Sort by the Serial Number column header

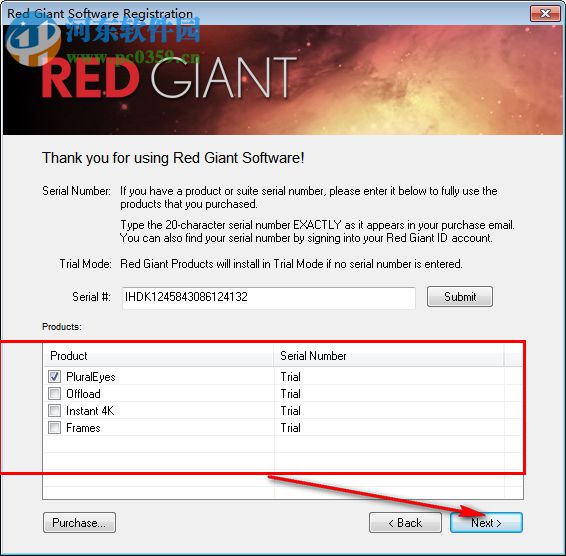388,356
